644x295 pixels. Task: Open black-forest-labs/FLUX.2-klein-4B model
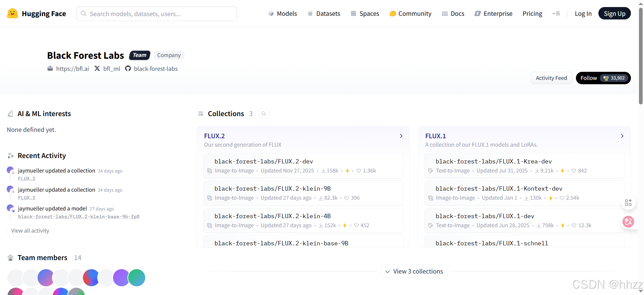(273, 216)
